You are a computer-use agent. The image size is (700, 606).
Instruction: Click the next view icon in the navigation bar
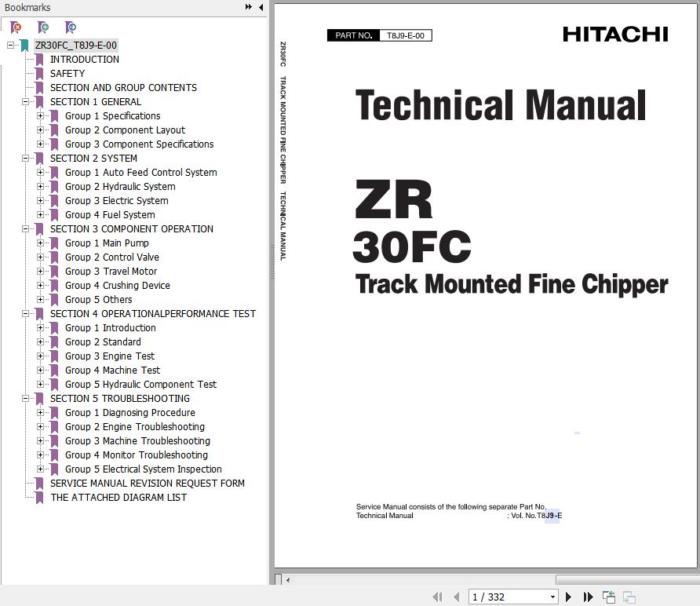pos(629,597)
